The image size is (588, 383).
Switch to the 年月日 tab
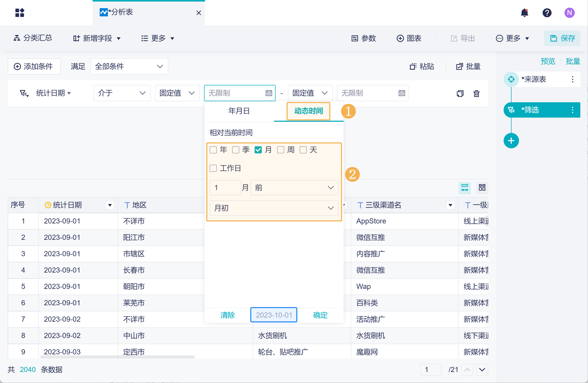click(x=239, y=111)
